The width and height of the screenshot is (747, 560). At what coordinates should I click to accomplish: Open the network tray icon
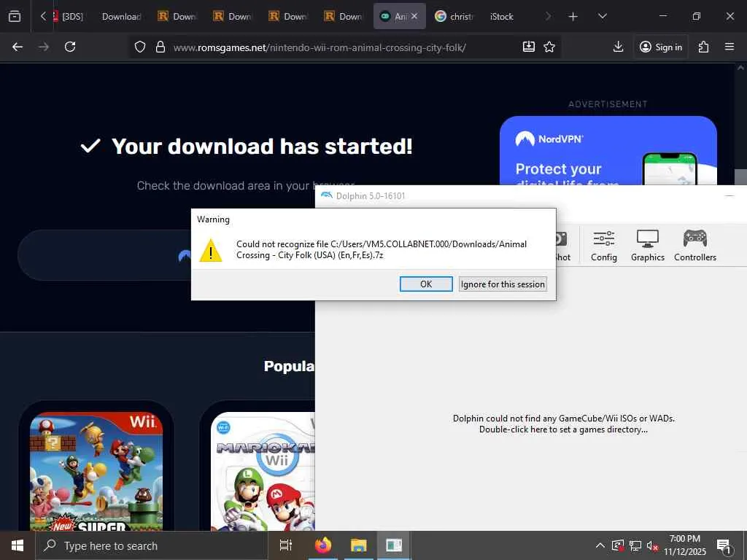[635, 545]
